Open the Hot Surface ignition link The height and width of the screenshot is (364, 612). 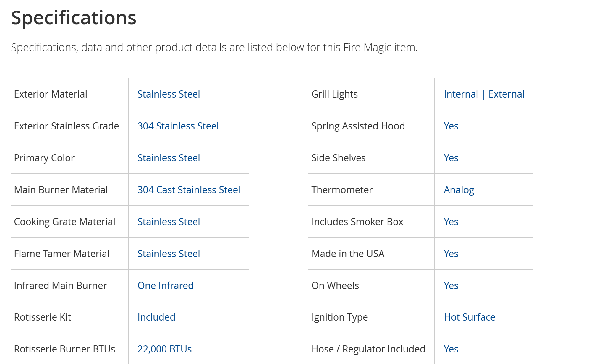[x=469, y=317]
